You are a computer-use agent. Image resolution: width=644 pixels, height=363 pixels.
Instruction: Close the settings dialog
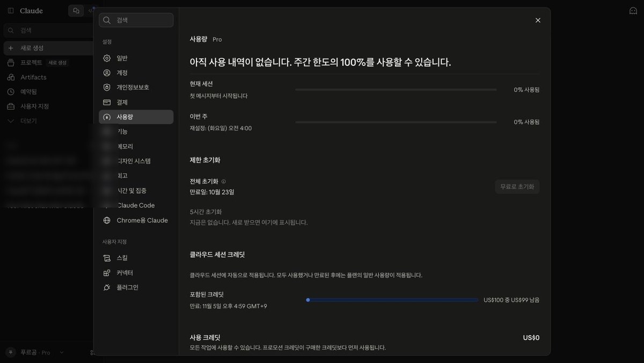[x=538, y=20]
